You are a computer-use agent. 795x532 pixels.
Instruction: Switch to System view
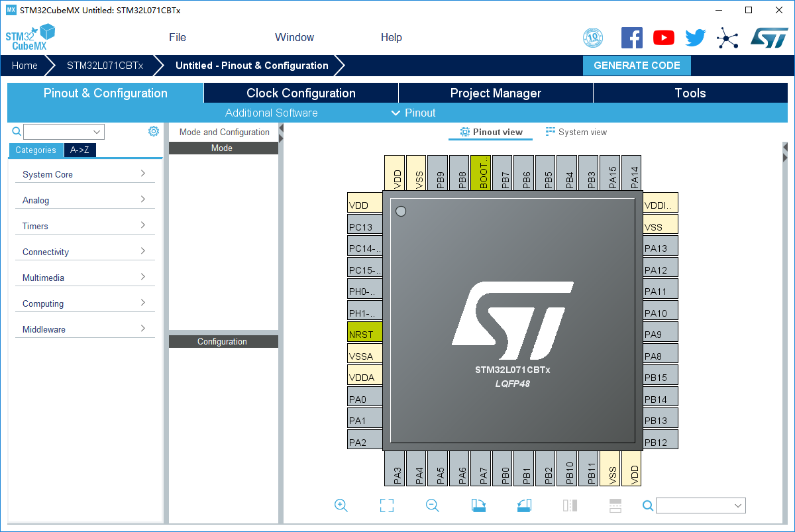coord(576,132)
